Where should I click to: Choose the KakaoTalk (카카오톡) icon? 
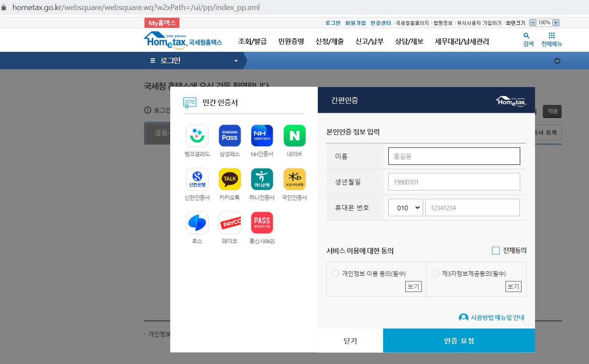(230, 179)
